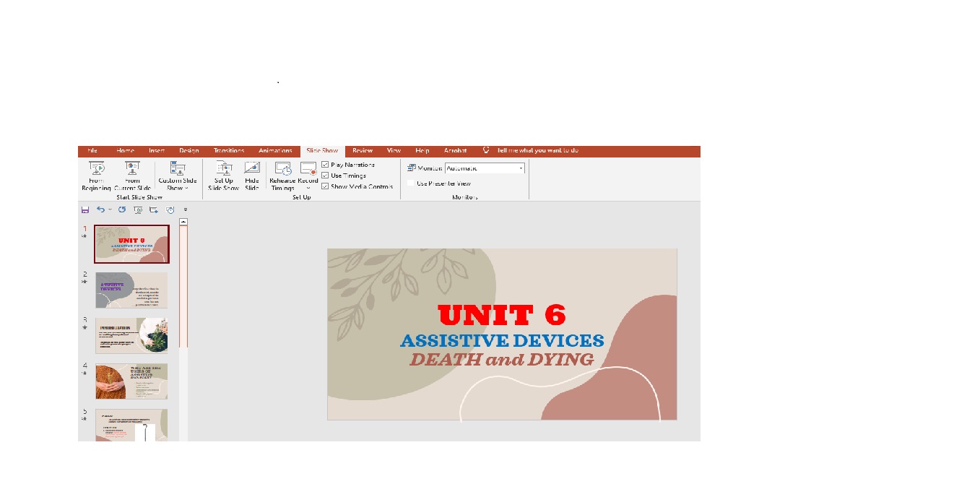The height and width of the screenshot is (484, 980).
Task: Select slide 5 thumbnail
Action: 131,425
